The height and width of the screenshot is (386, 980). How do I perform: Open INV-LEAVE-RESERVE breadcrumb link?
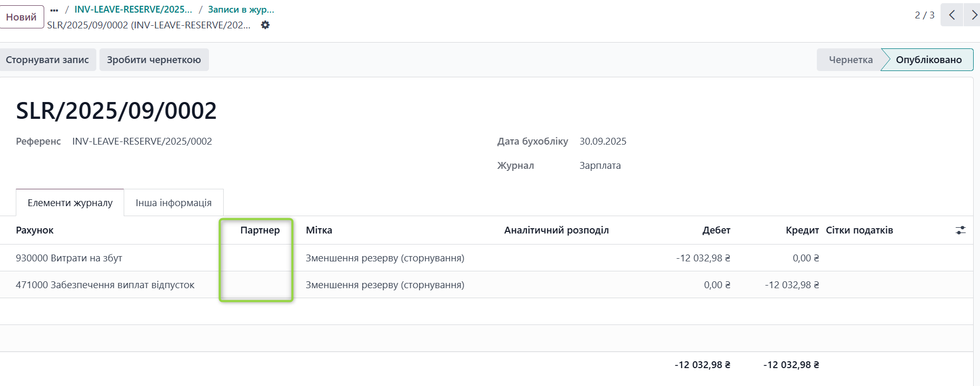[133, 9]
